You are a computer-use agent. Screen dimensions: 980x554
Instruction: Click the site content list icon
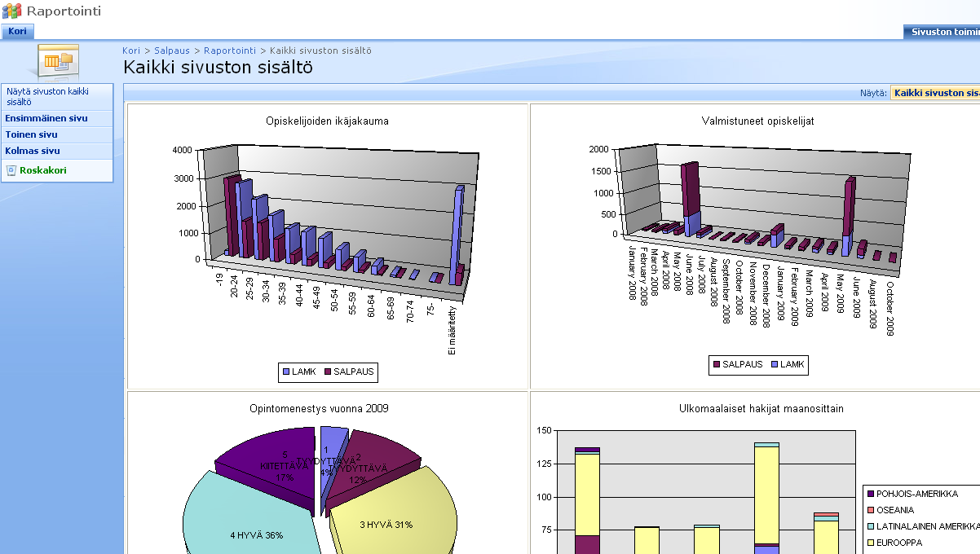click(x=58, y=61)
